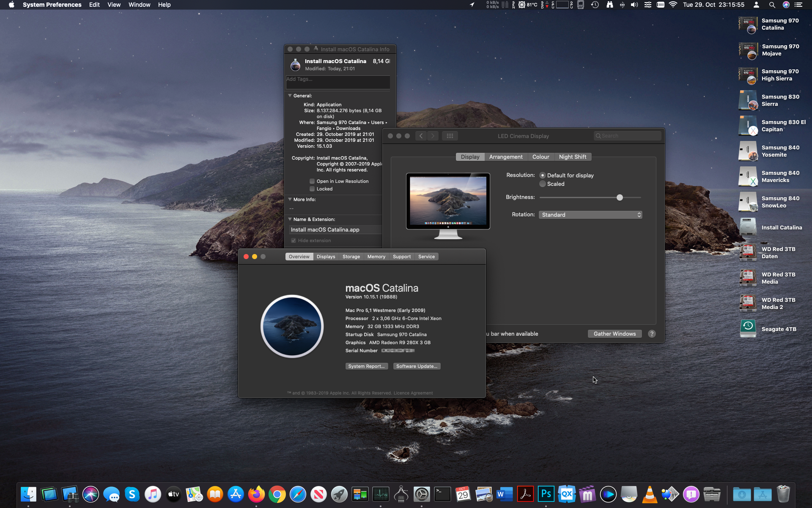Launch Google Chrome from the Dock
The width and height of the screenshot is (812, 508).
(277, 494)
